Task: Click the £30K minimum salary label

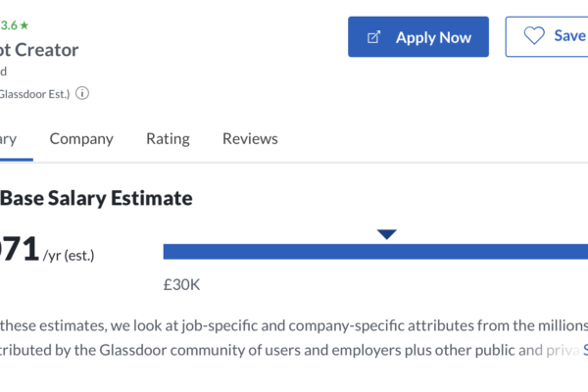Action: (181, 285)
